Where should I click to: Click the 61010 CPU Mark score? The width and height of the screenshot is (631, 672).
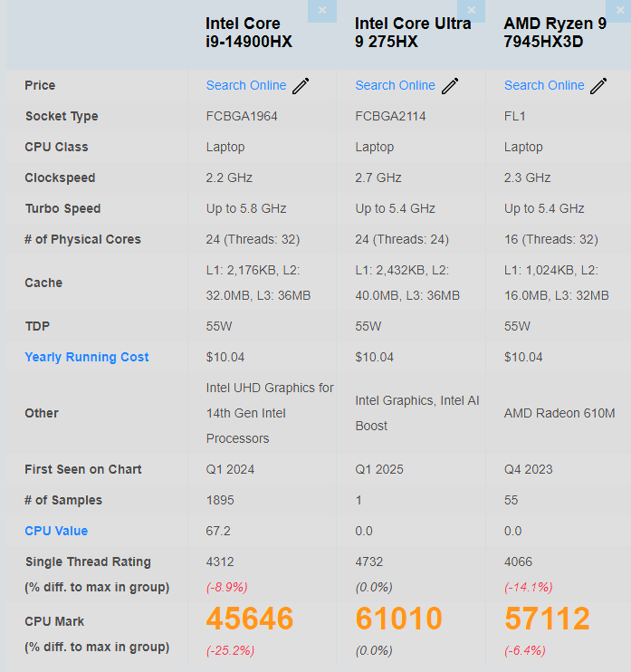(399, 619)
